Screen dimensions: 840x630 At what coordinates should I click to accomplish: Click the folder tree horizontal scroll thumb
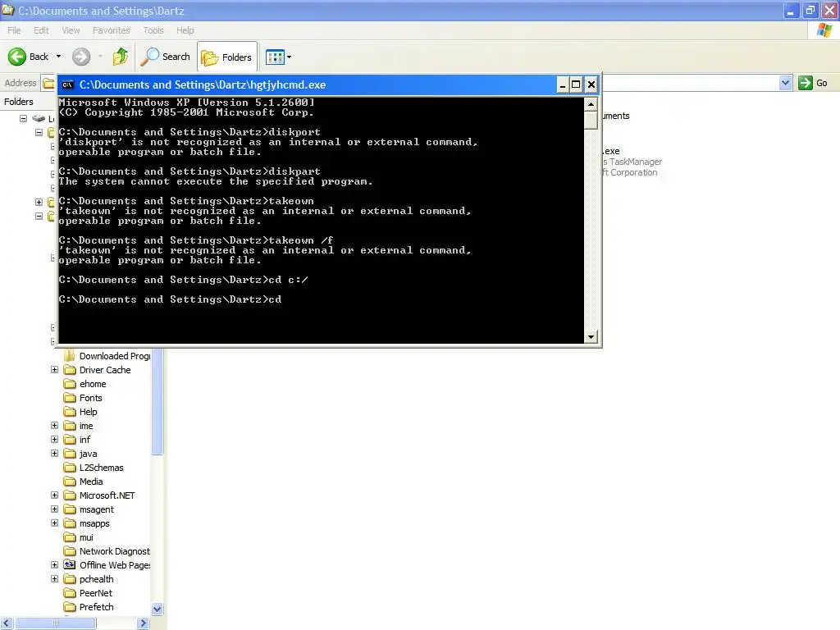coord(55,623)
